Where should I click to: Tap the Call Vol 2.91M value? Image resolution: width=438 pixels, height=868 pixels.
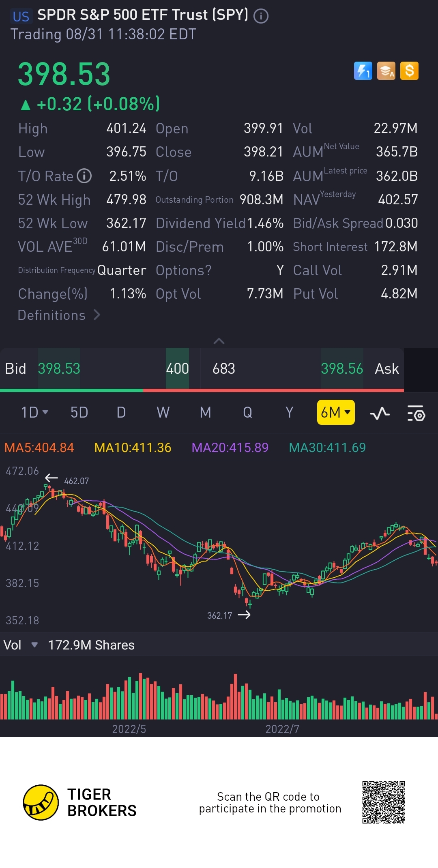point(399,270)
